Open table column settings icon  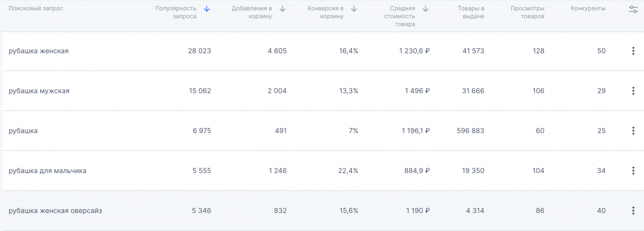[633, 9]
